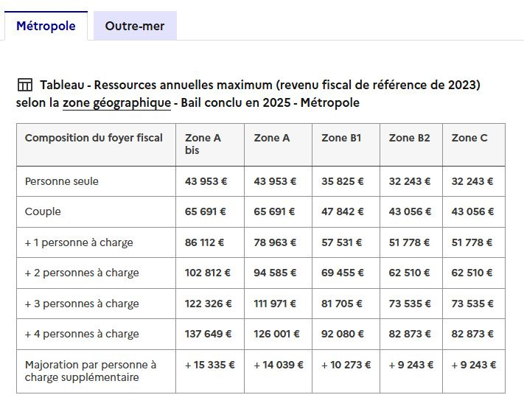Click the Zone C column header
Viewport: 524px width, 420px height.
[x=469, y=138]
